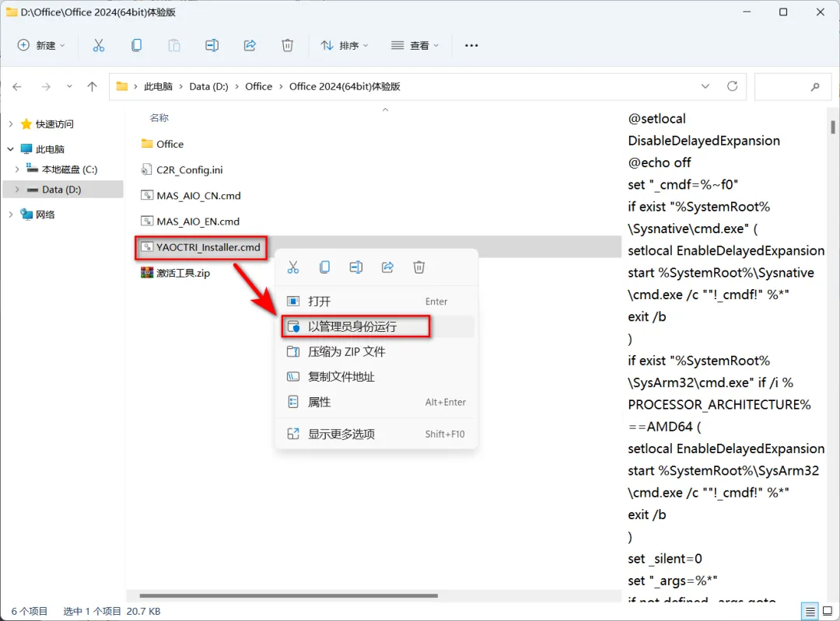Click the Rename icon in the context menu

click(x=356, y=267)
